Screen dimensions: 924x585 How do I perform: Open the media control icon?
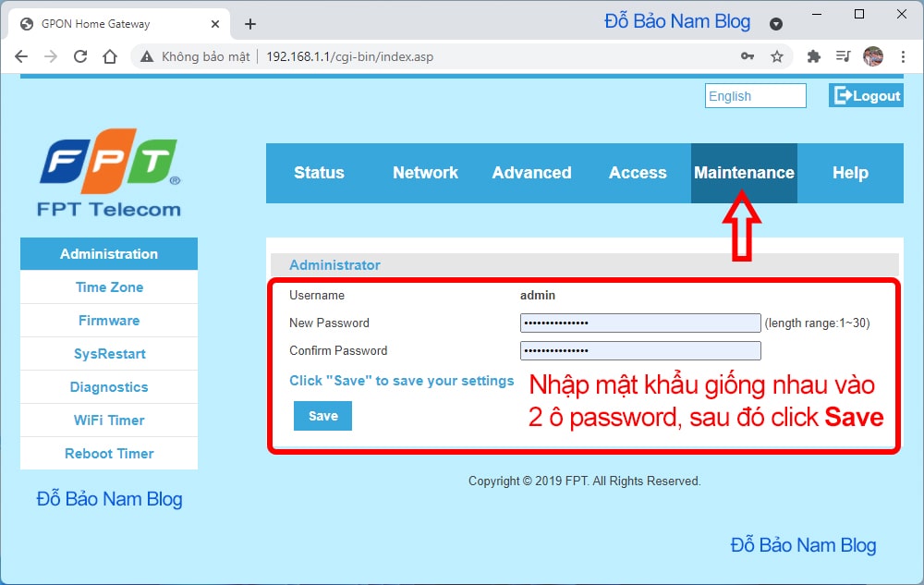pyautogui.click(x=844, y=56)
